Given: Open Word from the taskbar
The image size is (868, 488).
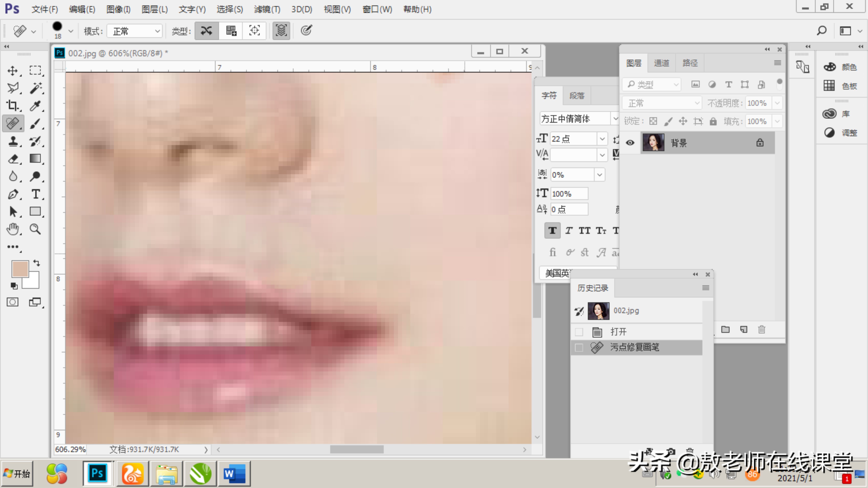Looking at the screenshot, I should click(234, 474).
